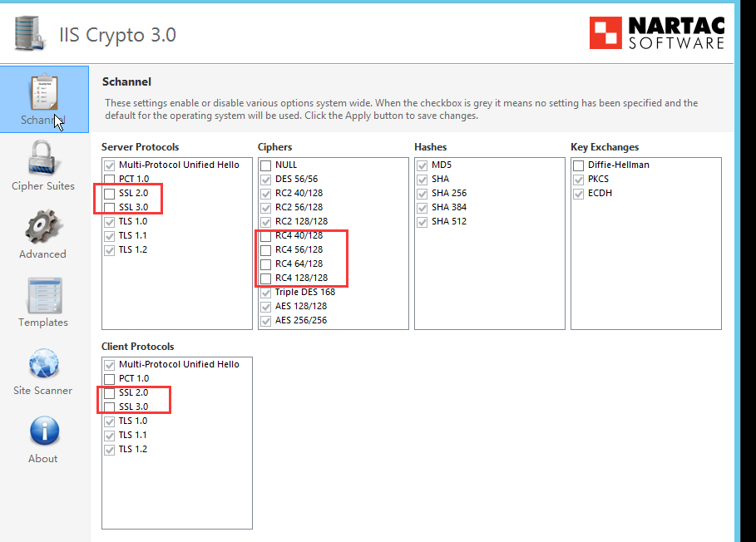Toggle the RC2 56/128 cipher checkbox
The width and height of the screenshot is (756, 542).
[265, 208]
